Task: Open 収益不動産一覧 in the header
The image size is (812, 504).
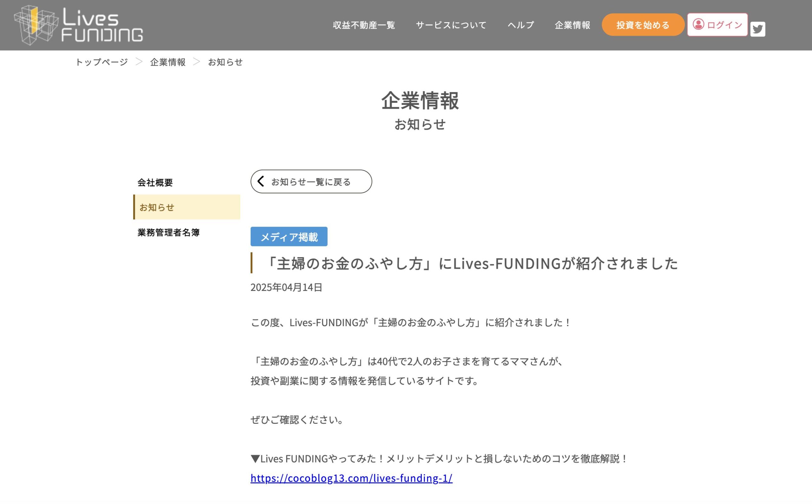Action: pyautogui.click(x=364, y=25)
